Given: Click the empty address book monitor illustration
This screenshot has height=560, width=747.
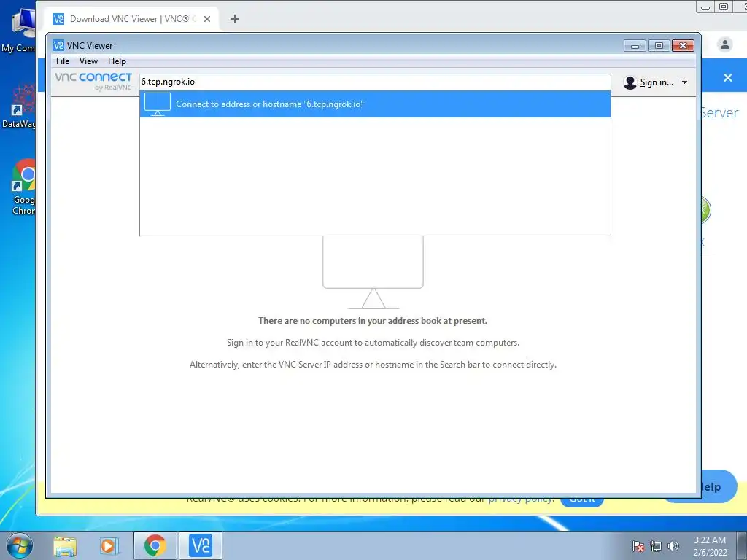Looking at the screenshot, I should [x=373, y=273].
